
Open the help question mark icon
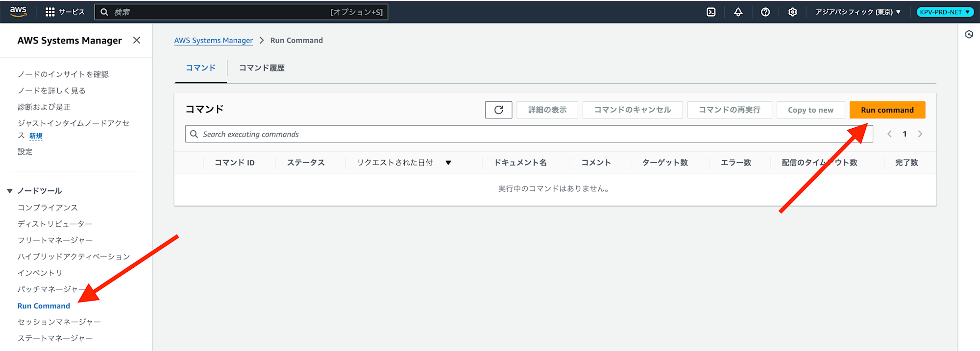(765, 12)
